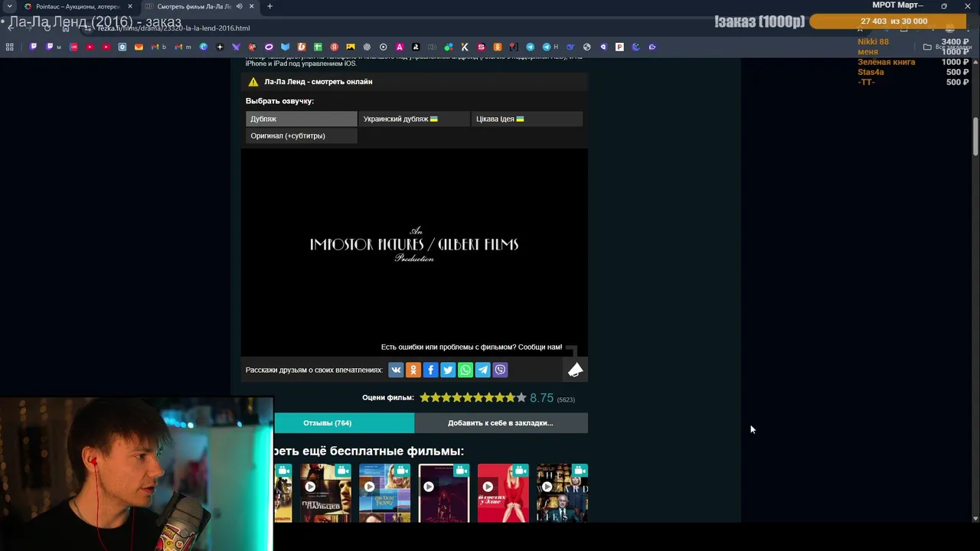Share the film via WhatsApp

tap(465, 370)
